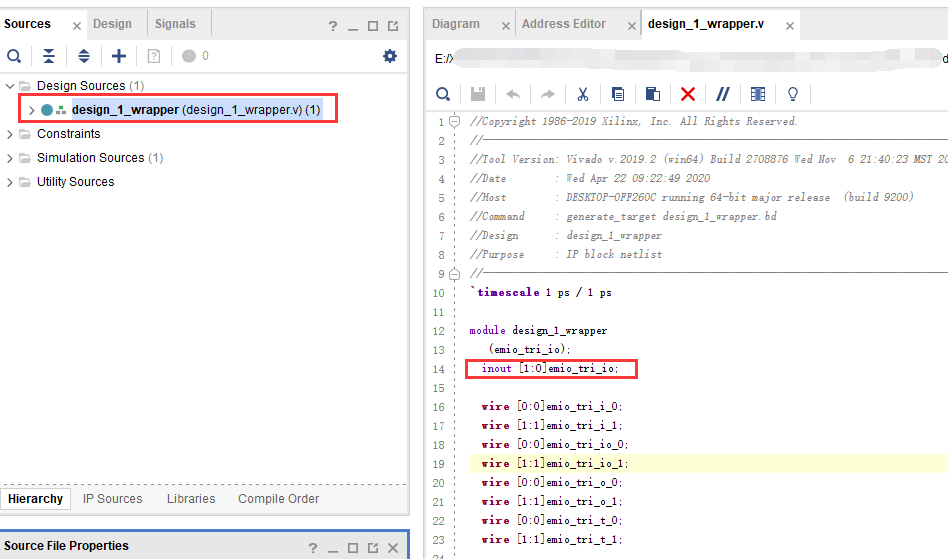Click the light bulb icon in editor toolbar
The height and width of the screenshot is (559, 948).
coord(793,94)
